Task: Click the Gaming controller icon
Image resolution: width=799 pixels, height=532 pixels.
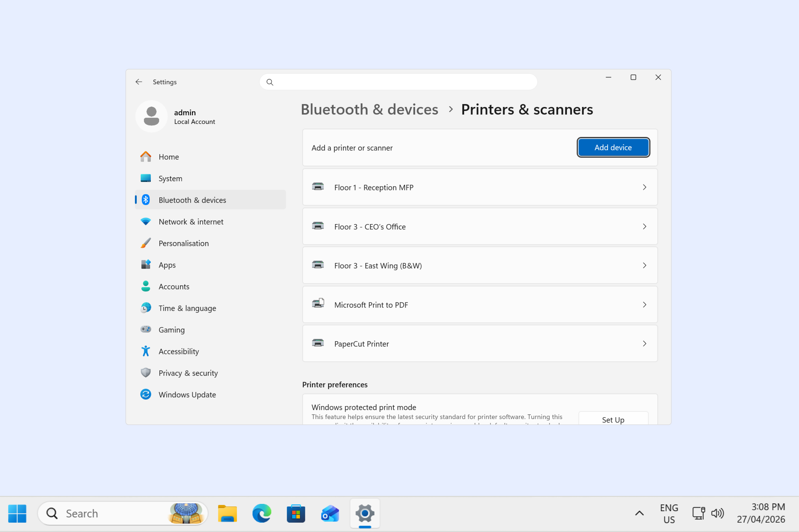Action: point(146,330)
